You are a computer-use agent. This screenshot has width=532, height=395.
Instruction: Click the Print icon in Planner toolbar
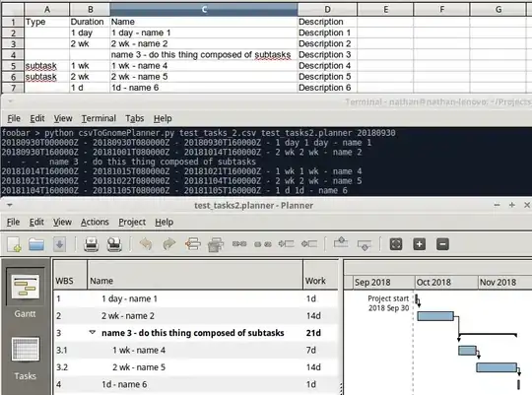click(x=91, y=244)
